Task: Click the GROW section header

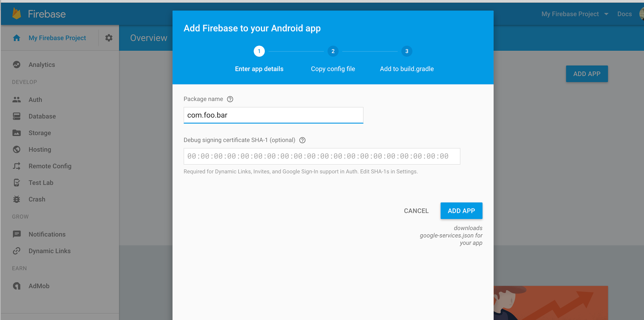Action: pos(21,217)
